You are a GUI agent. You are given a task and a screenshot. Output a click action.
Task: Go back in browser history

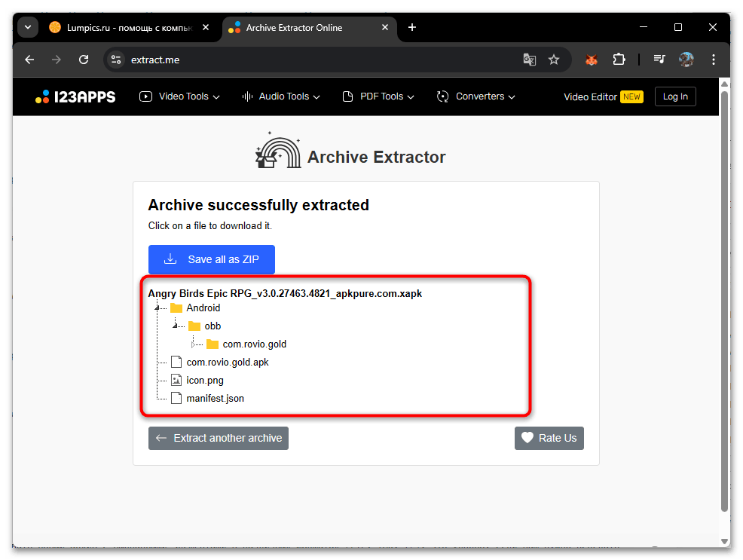tap(29, 60)
